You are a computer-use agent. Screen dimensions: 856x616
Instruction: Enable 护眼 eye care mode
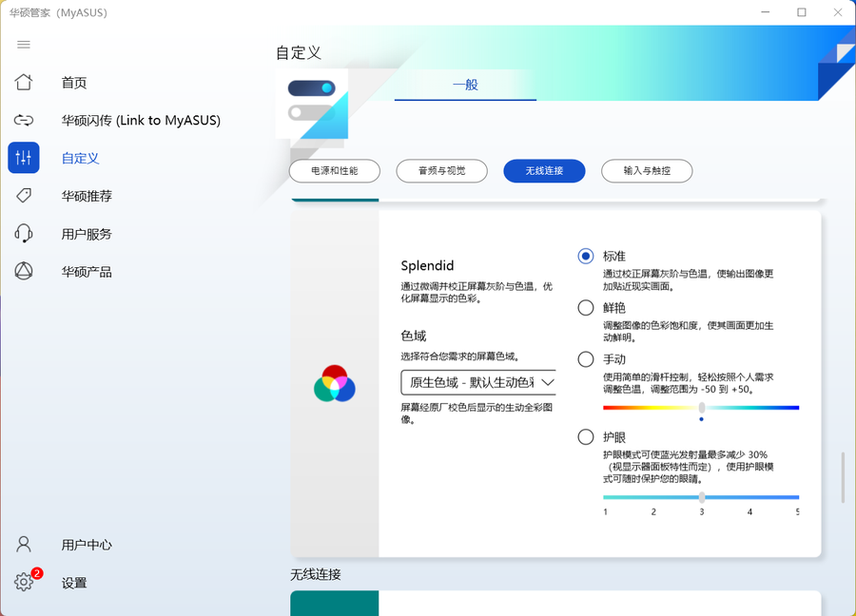pos(586,437)
